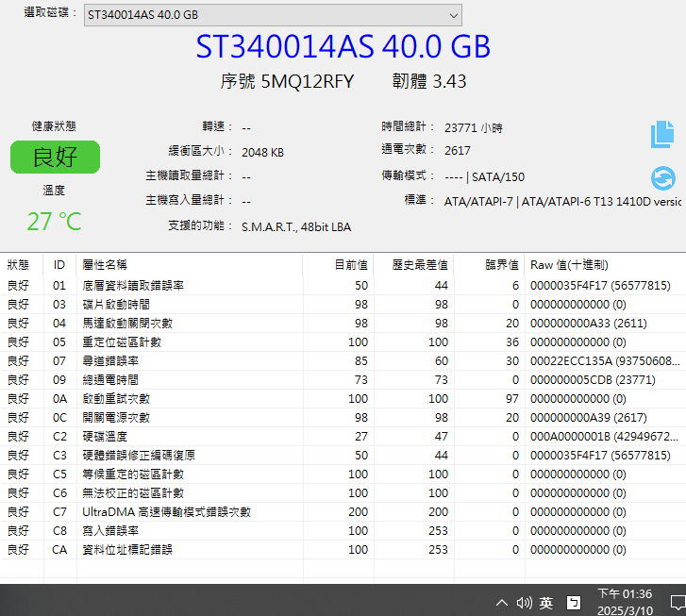Click ID cell 0A
Screen dimensions: 686x616
pyautogui.click(x=59, y=399)
